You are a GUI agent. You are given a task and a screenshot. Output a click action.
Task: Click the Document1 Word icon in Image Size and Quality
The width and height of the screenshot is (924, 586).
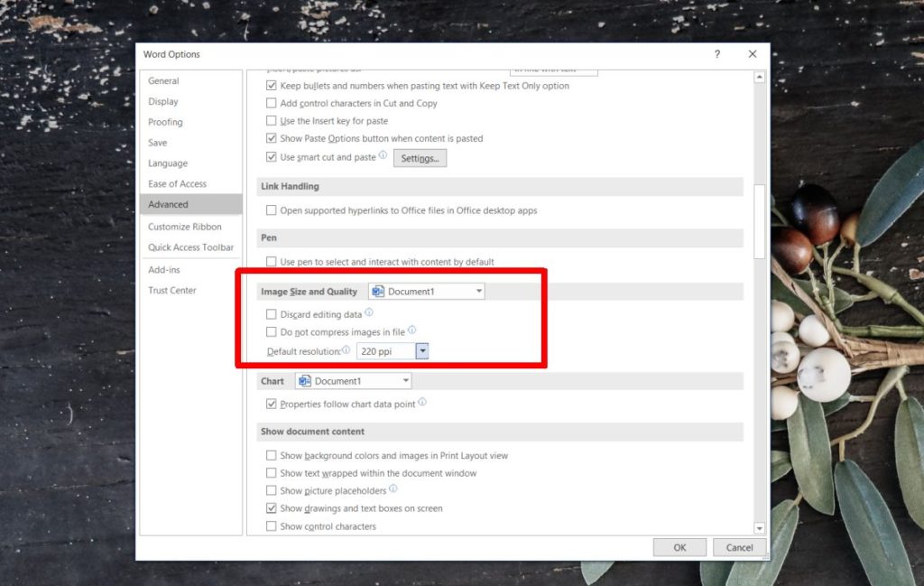tap(380, 291)
